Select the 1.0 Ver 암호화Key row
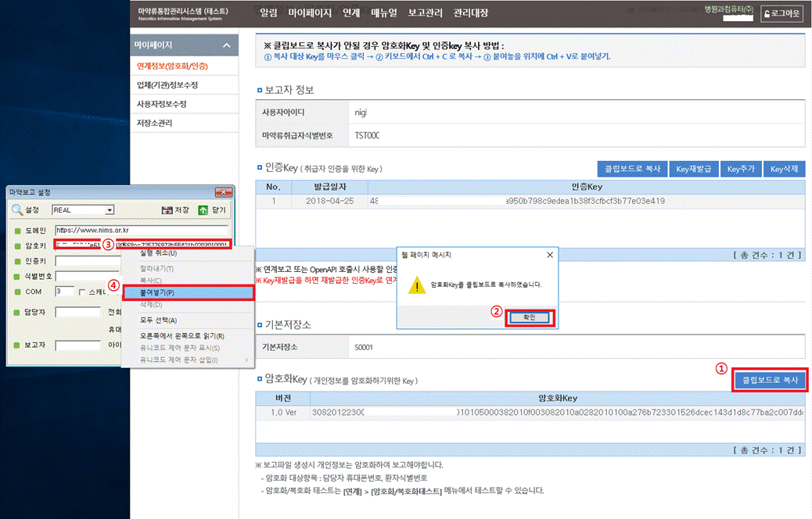 [x=530, y=413]
